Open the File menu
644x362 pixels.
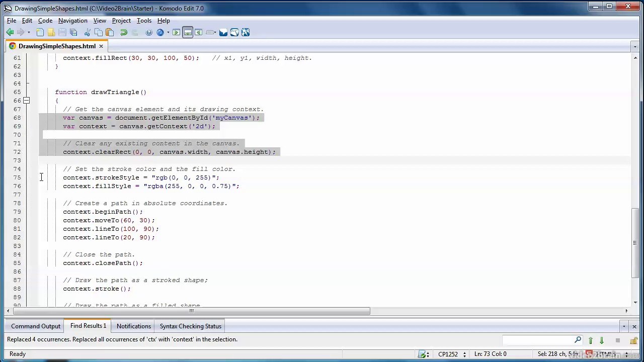12,21
